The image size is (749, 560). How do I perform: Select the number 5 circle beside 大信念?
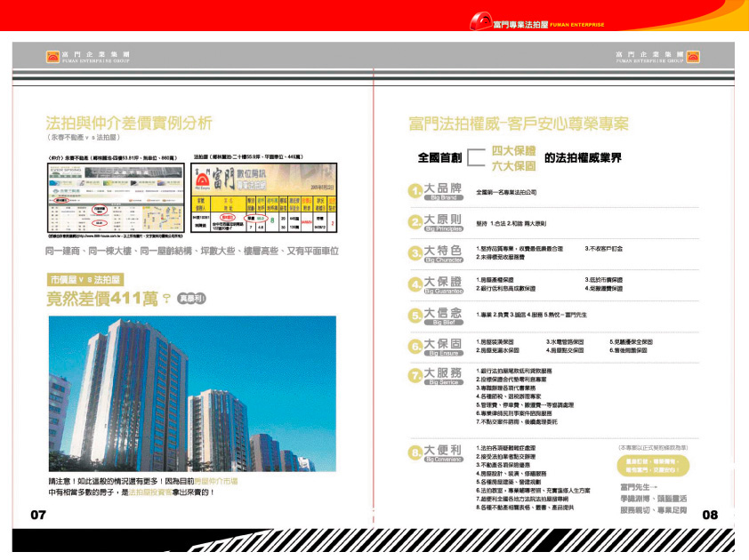(415, 316)
